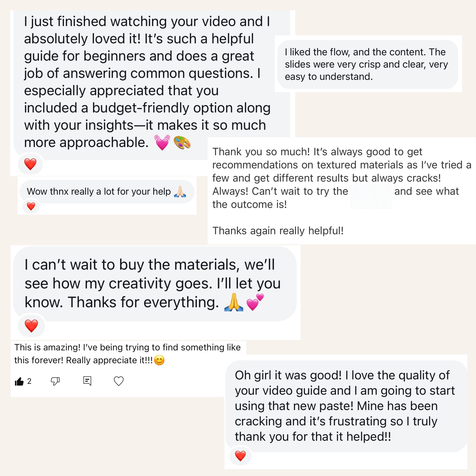Click the artist palette emoji
476x476 pixels.
(x=182, y=143)
